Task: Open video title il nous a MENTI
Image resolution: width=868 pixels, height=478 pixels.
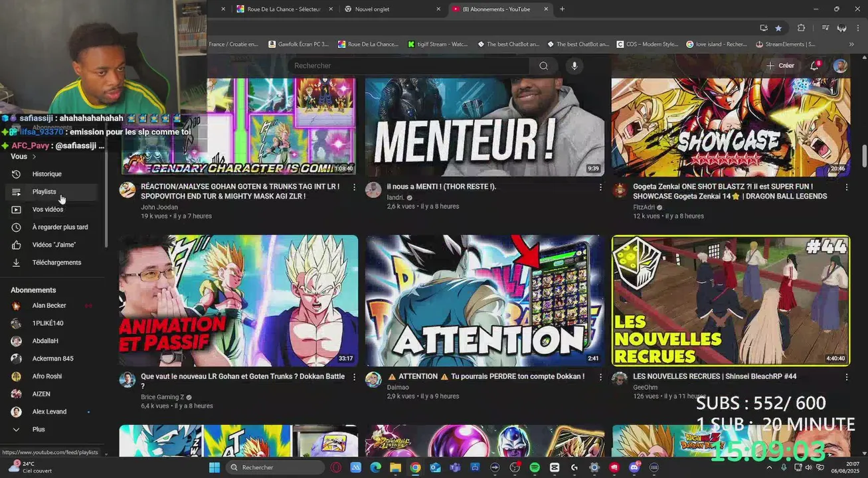Action: (442, 187)
